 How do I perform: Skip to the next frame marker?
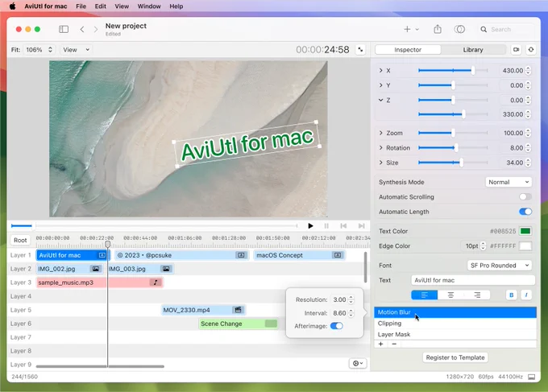click(x=361, y=226)
